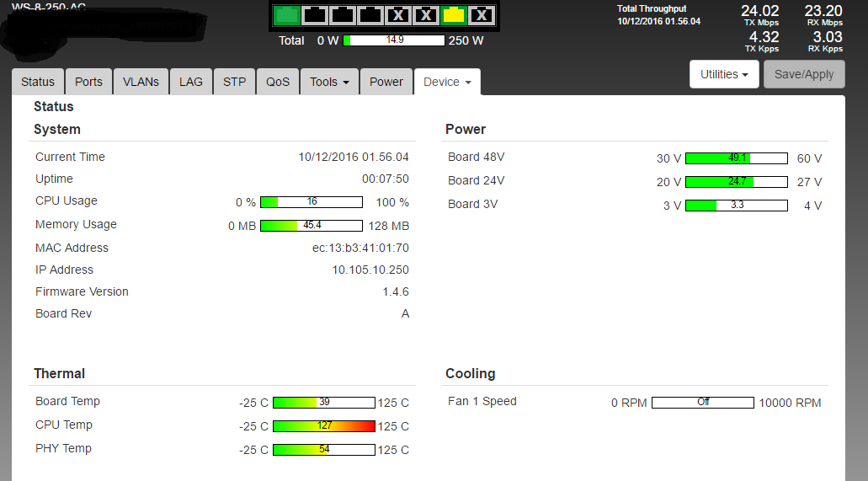Click the third port icon

pos(343,14)
